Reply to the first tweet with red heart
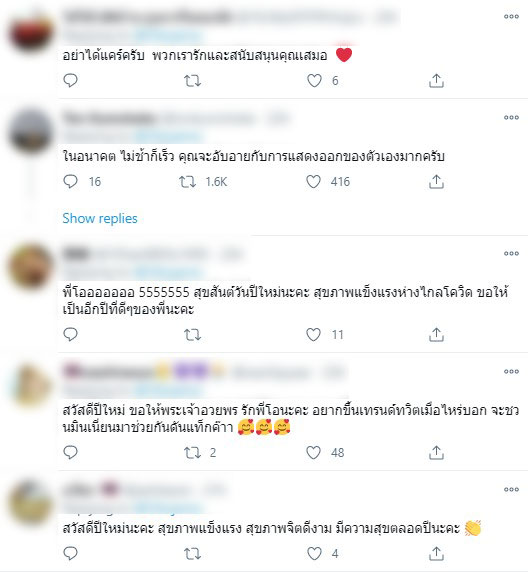 coord(70,81)
